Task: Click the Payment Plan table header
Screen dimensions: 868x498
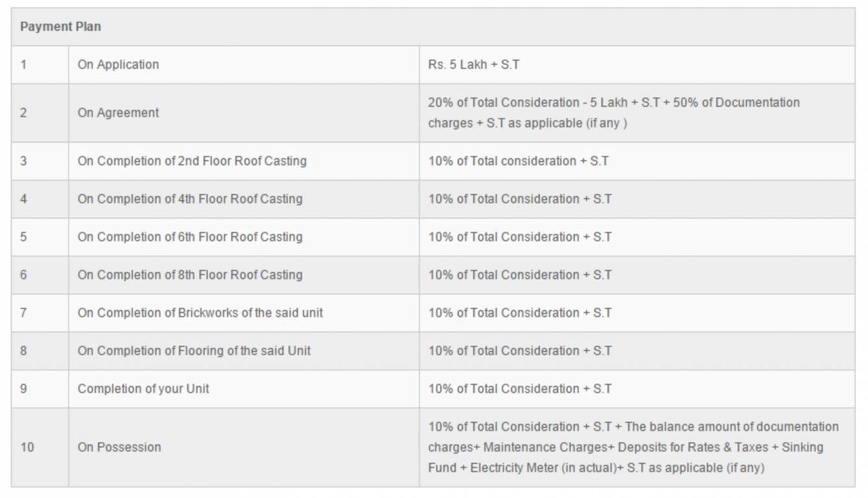Action: pyautogui.click(x=60, y=27)
